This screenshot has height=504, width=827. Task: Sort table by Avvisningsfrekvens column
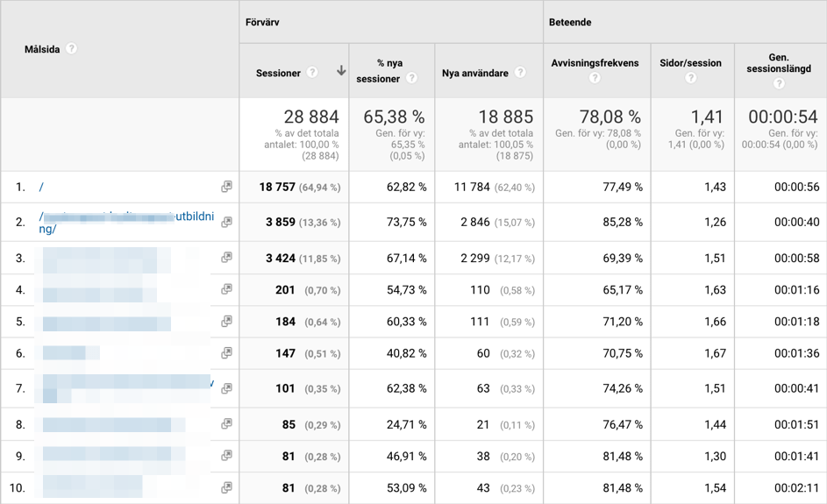point(595,63)
